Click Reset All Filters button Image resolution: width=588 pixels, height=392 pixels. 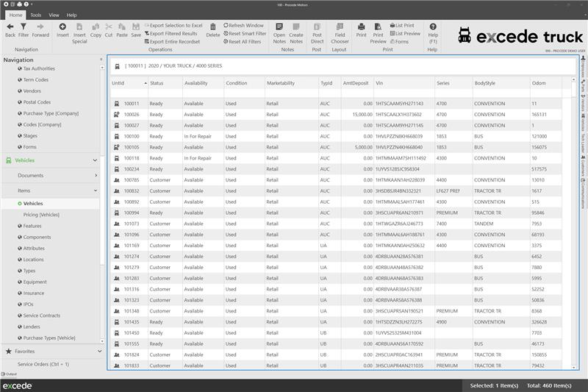pyautogui.click(x=243, y=42)
